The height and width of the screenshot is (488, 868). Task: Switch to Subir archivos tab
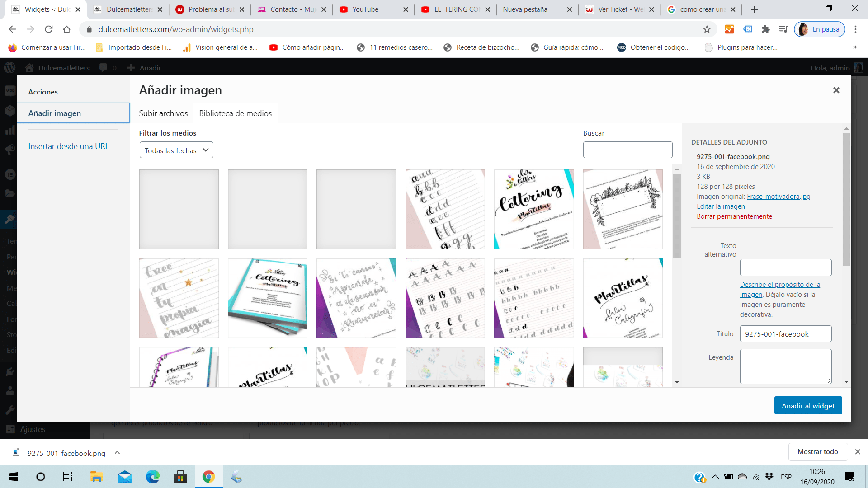tap(163, 113)
